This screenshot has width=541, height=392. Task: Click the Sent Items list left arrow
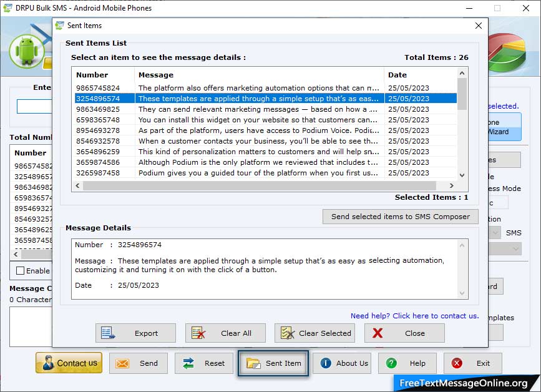77,185
